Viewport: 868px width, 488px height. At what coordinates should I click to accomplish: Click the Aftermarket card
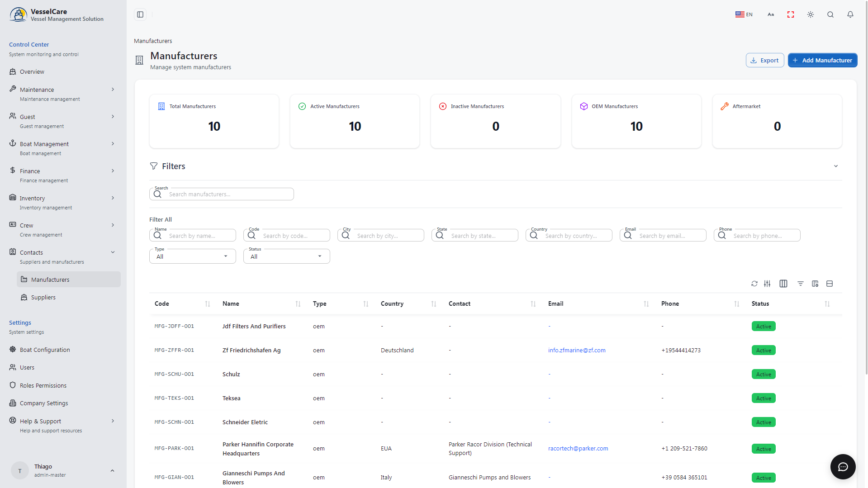777,121
